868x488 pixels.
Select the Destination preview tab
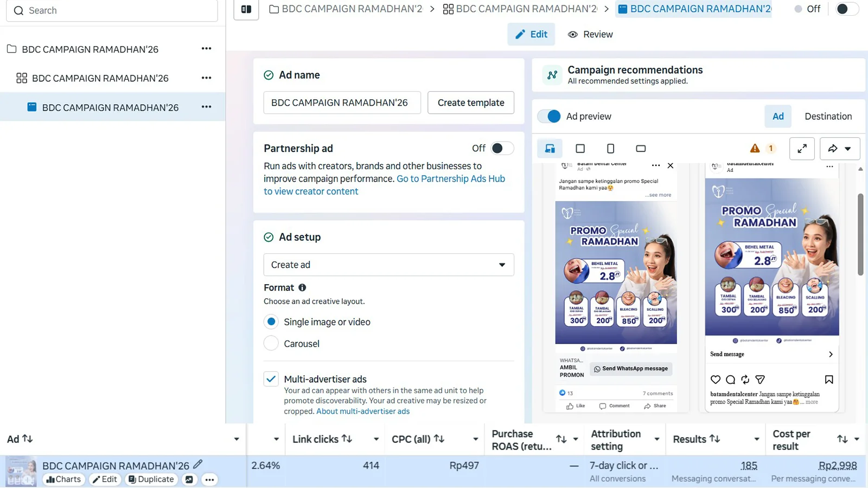click(x=828, y=116)
